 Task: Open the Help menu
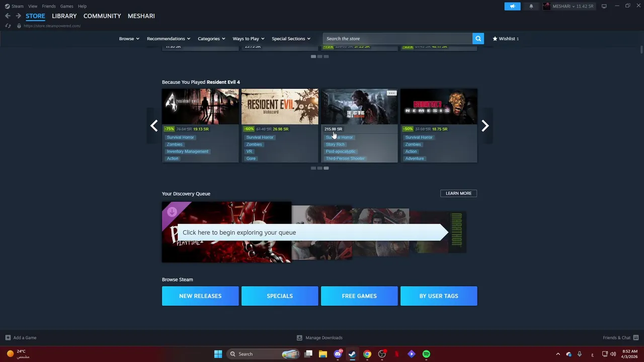82,6
